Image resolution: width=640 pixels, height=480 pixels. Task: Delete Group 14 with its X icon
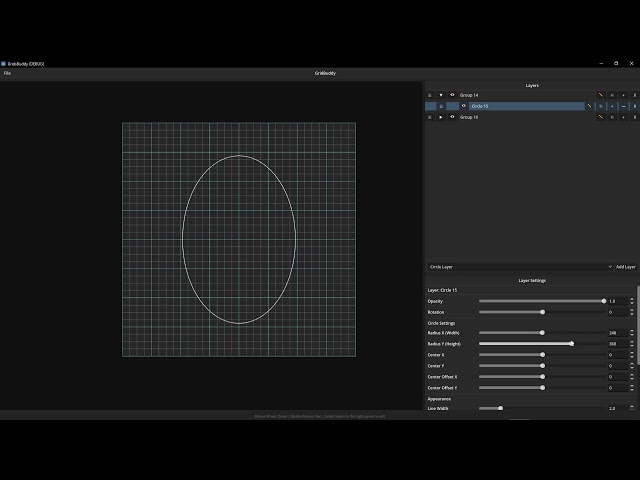click(x=634, y=95)
